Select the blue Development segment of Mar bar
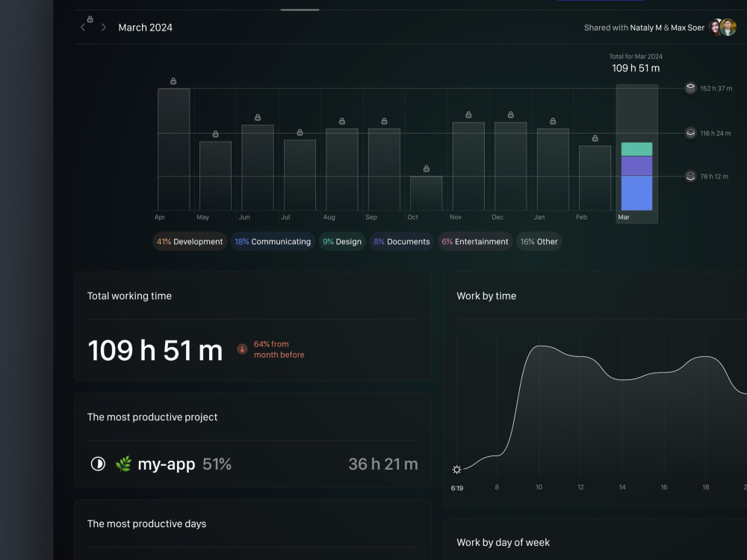This screenshot has width=747, height=560. (637, 193)
